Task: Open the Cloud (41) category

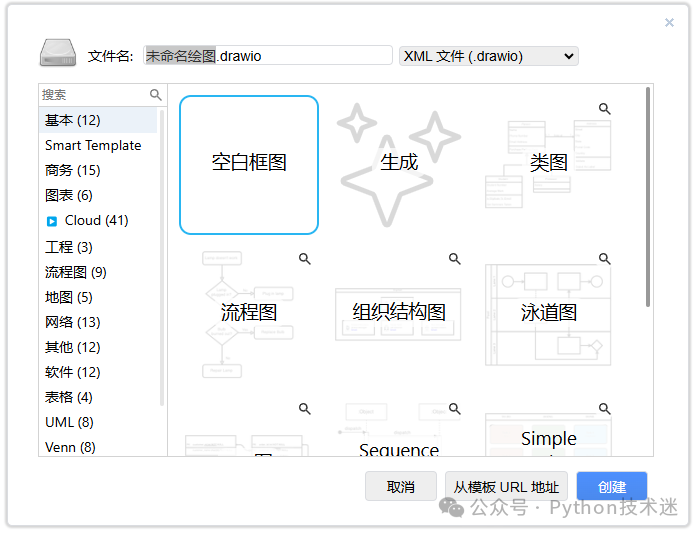Action: (98, 221)
